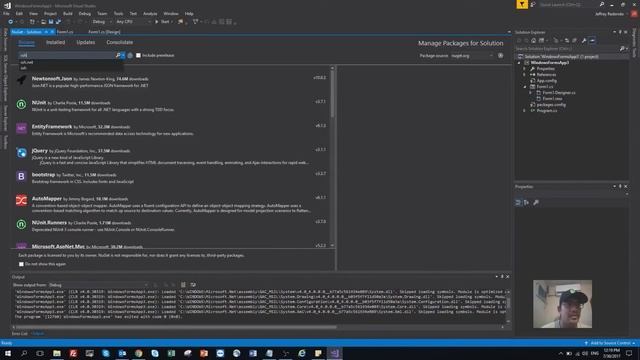Collapse the Form1.cs node
640x360 pixels.
(525, 87)
